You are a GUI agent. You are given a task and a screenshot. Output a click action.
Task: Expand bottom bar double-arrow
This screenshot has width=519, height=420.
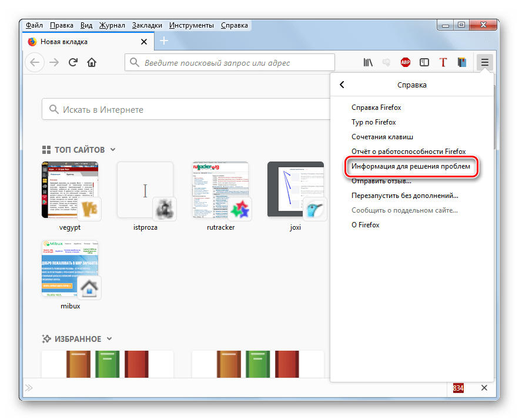[x=29, y=388]
